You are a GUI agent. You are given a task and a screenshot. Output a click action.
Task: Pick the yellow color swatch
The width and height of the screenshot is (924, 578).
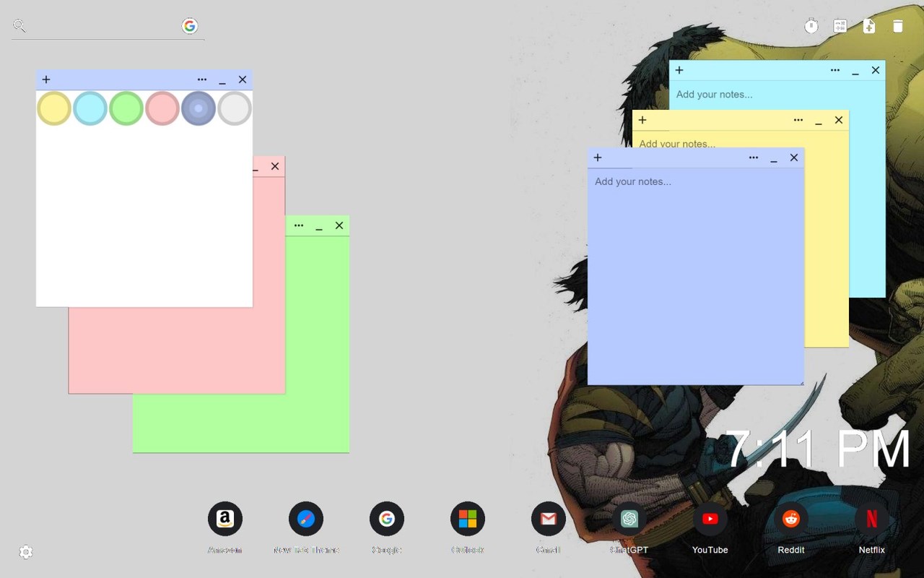pos(54,108)
